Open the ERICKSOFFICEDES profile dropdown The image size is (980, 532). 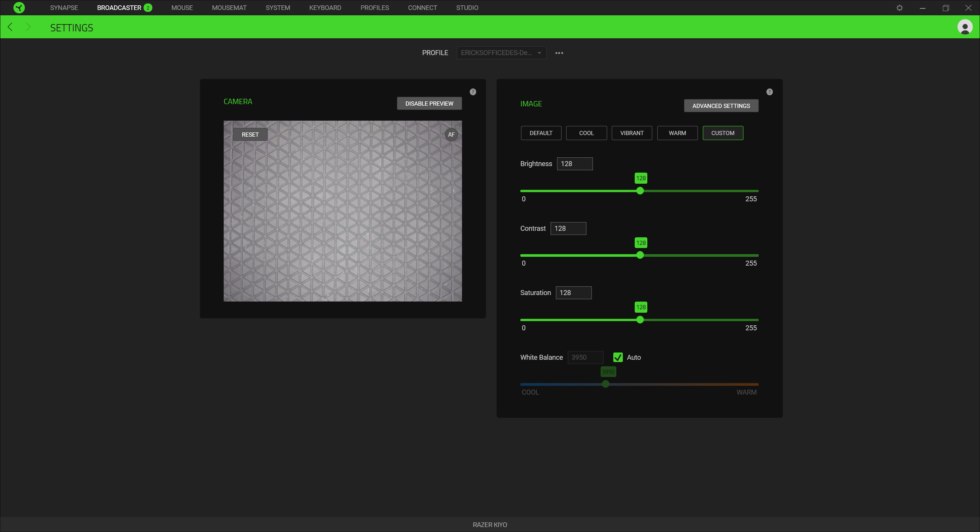(501, 53)
